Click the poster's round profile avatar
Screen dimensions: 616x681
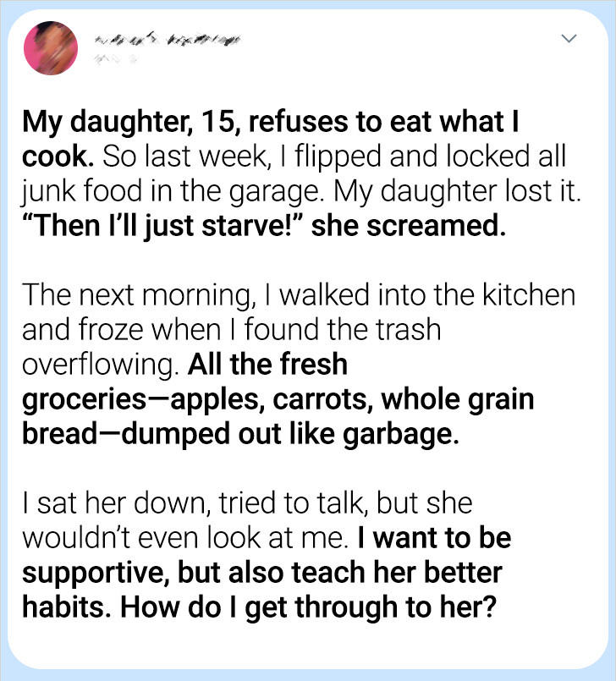52,45
